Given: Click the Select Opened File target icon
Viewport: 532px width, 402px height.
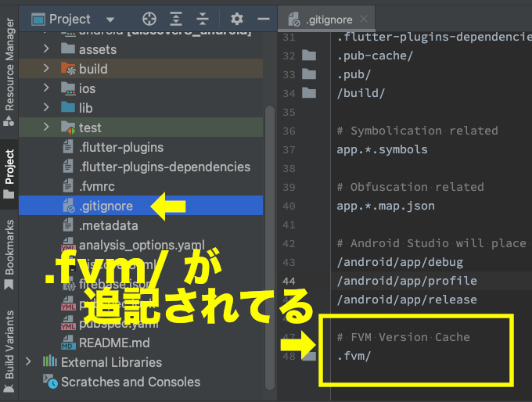Looking at the screenshot, I should coord(149,19).
